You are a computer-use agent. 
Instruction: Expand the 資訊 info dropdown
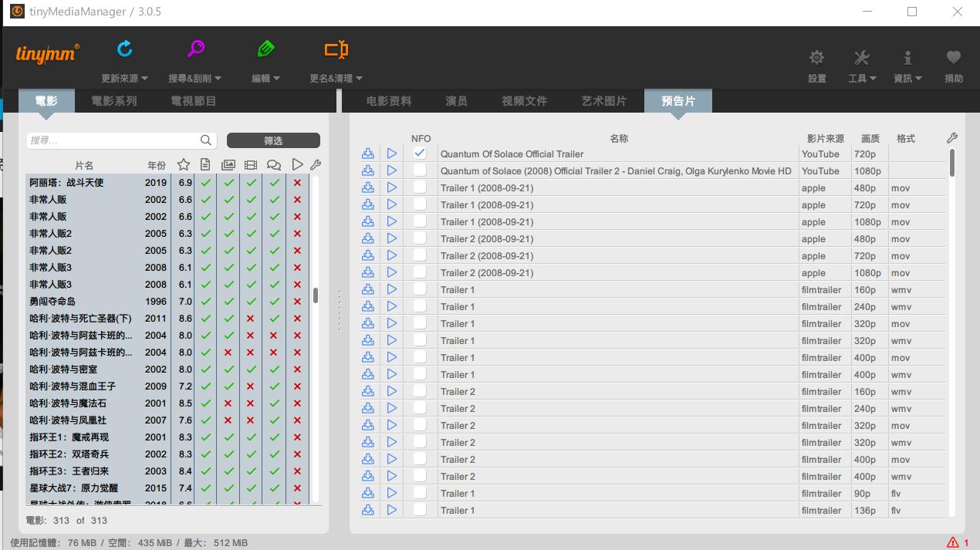point(907,78)
